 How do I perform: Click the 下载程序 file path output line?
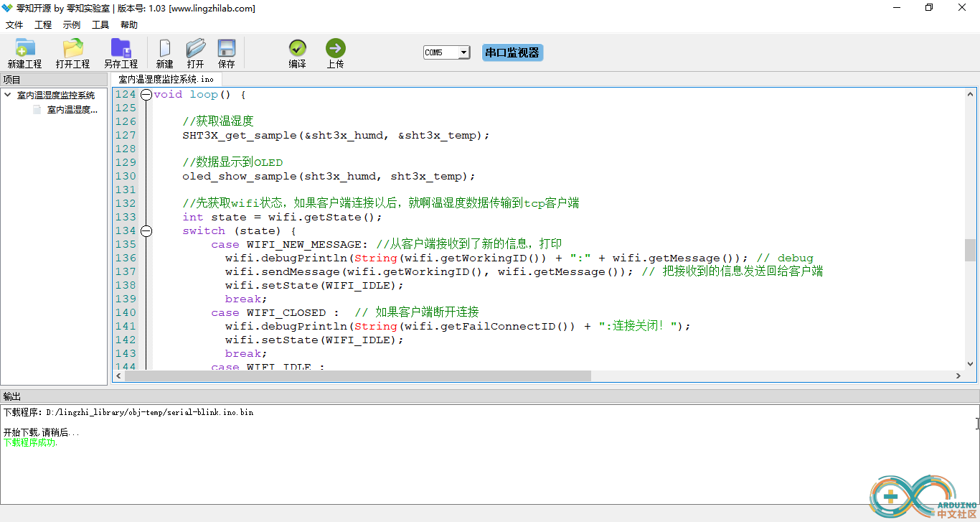point(128,413)
